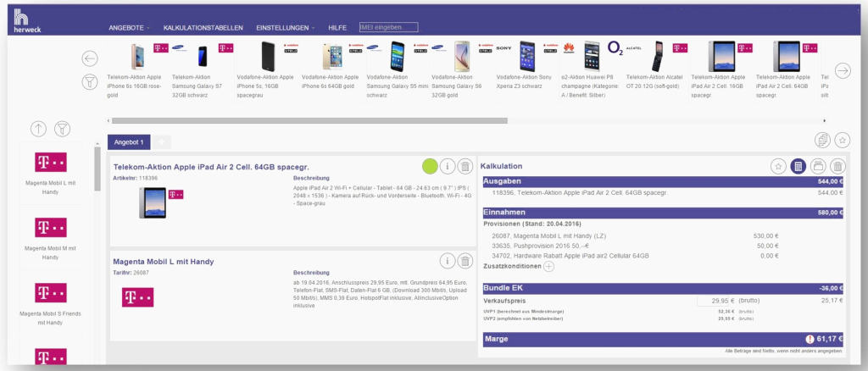The image size is (868, 371).
Task: Go to previous products with left arrow
Action: pyautogui.click(x=90, y=58)
